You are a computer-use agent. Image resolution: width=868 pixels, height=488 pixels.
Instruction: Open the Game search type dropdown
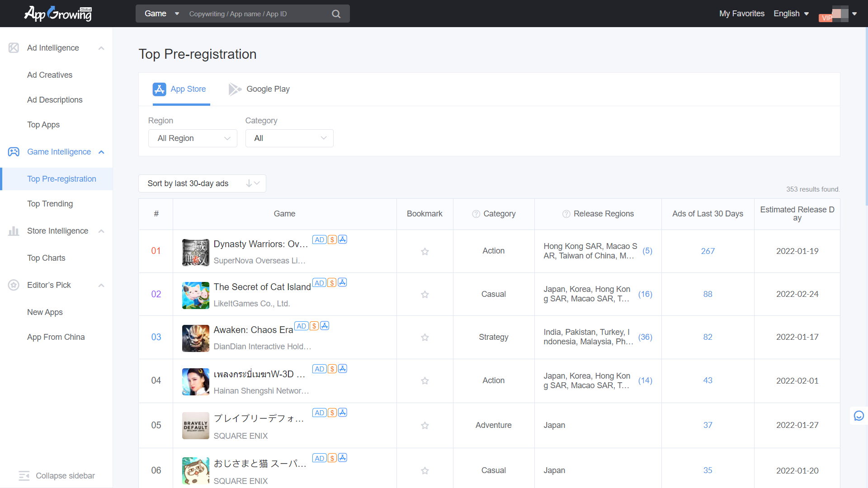pyautogui.click(x=162, y=14)
